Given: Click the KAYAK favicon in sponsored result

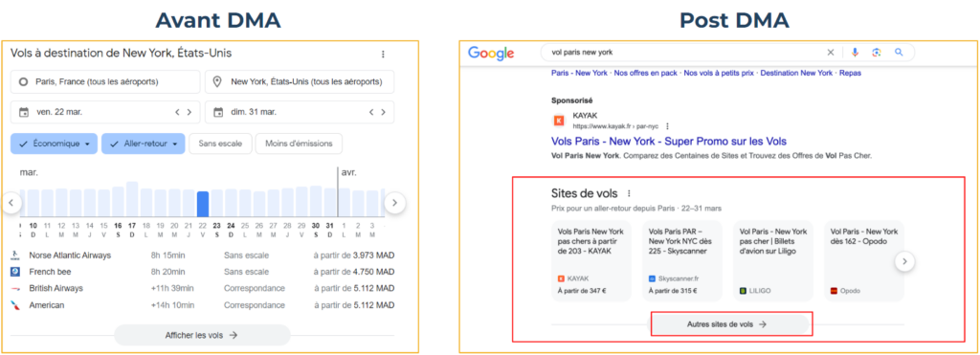Looking at the screenshot, I should [x=559, y=120].
